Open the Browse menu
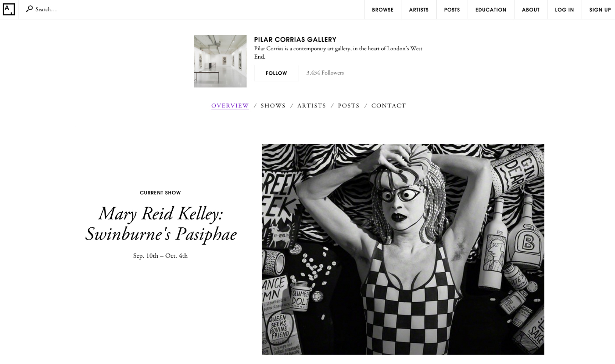 382,10
